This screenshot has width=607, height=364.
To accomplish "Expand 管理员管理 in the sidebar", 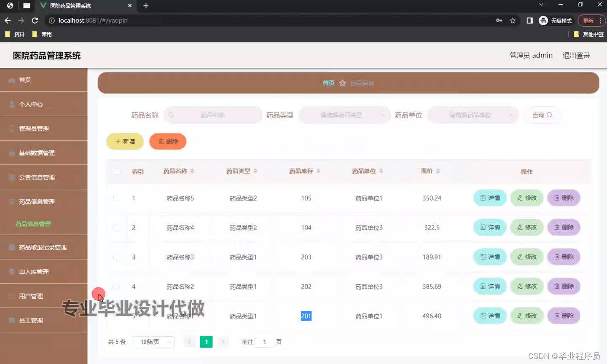I will (44, 128).
